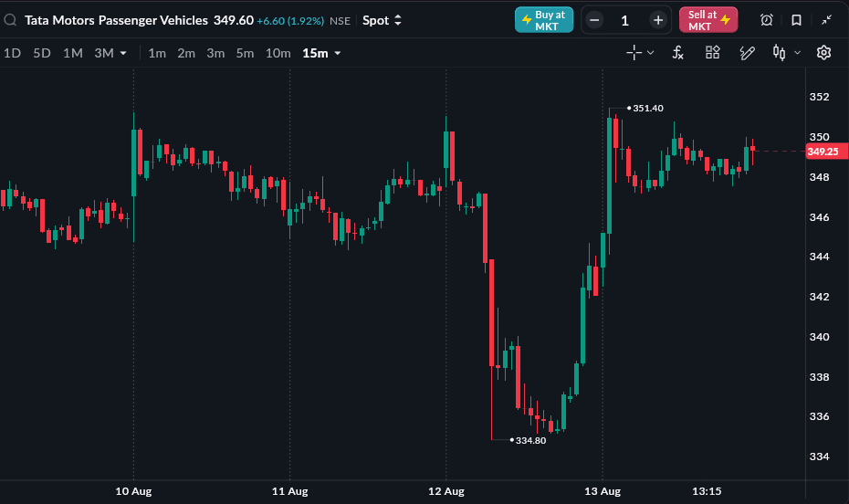Open the price alert alarm icon
The image size is (849, 504).
(766, 21)
